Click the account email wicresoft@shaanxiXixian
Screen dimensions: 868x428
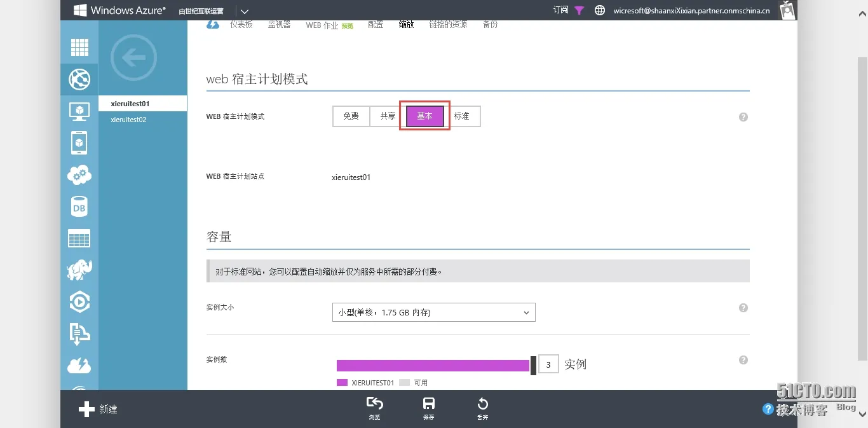[691, 11]
